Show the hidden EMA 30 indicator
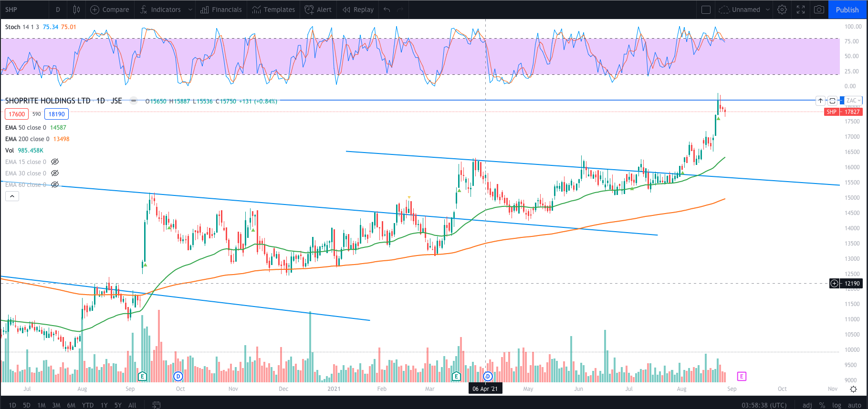This screenshot has height=409, width=868. [55, 174]
